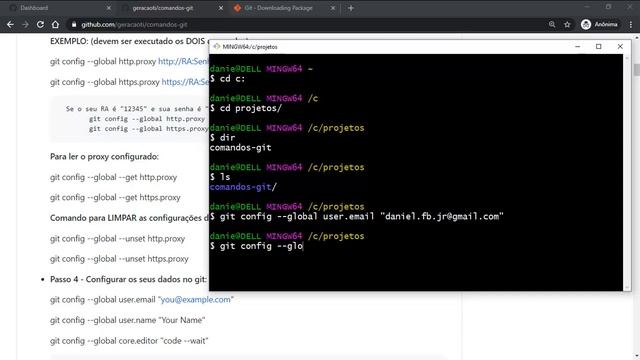Close the Dashboard tab
The width and height of the screenshot is (640, 360).
pyautogui.click(x=109, y=8)
